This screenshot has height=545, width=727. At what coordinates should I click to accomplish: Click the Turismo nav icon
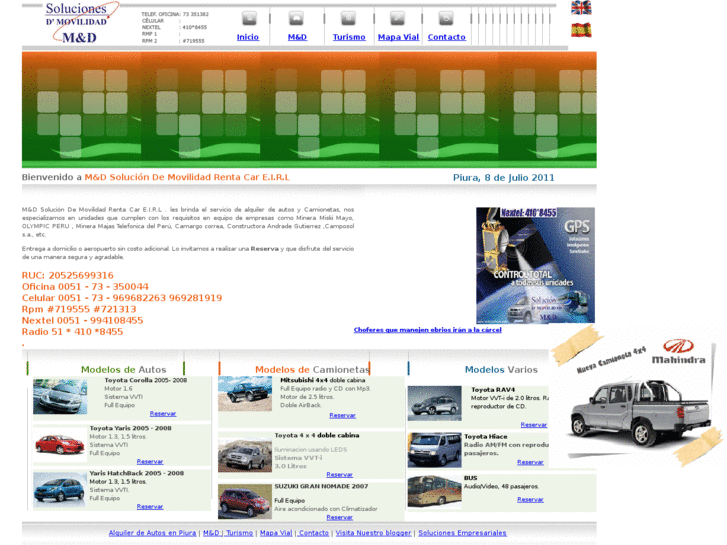coord(348,19)
